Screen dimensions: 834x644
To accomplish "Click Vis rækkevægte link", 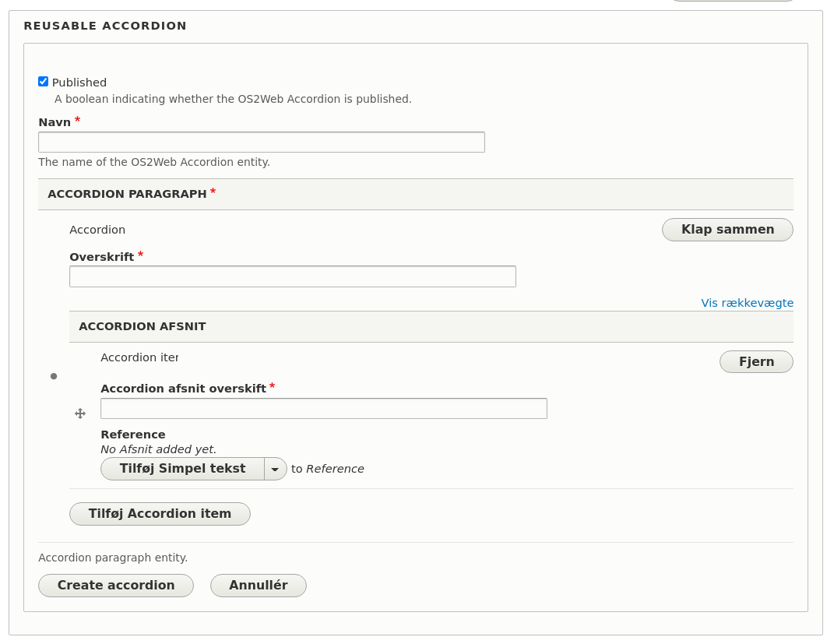I will point(747,303).
